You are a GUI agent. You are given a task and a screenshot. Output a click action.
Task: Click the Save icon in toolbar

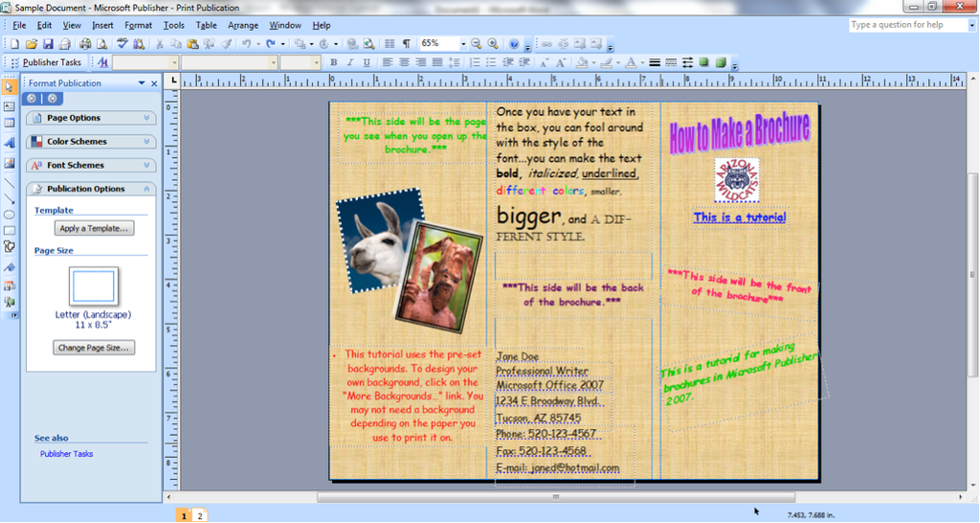(48, 44)
